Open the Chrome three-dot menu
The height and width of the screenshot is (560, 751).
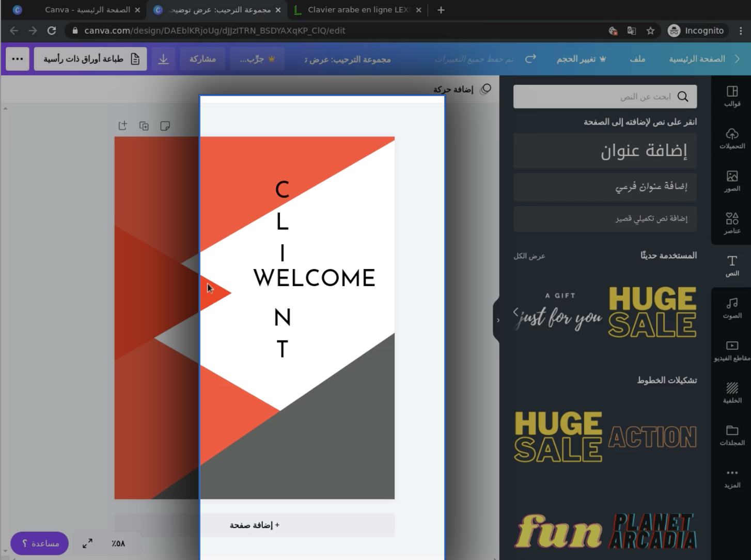[x=741, y=30]
